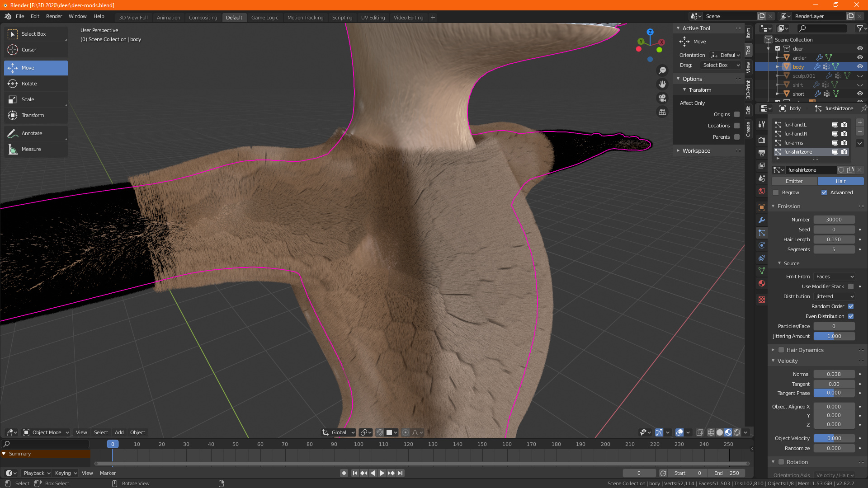Switch to the UV Editing workspace tab
The width and height of the screenshot is (868, 488).
click(x=373, y=18)
